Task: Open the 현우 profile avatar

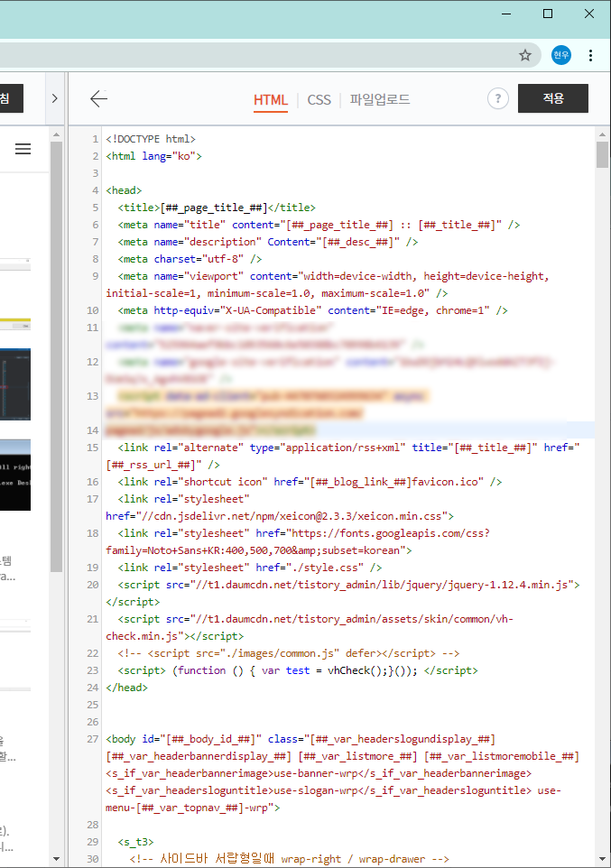Action: [561, 55]
